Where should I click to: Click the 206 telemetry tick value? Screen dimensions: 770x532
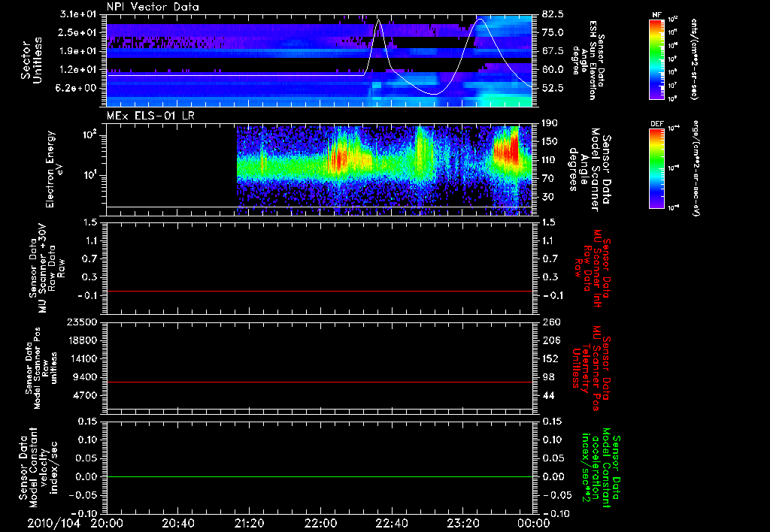click(550, 340)
